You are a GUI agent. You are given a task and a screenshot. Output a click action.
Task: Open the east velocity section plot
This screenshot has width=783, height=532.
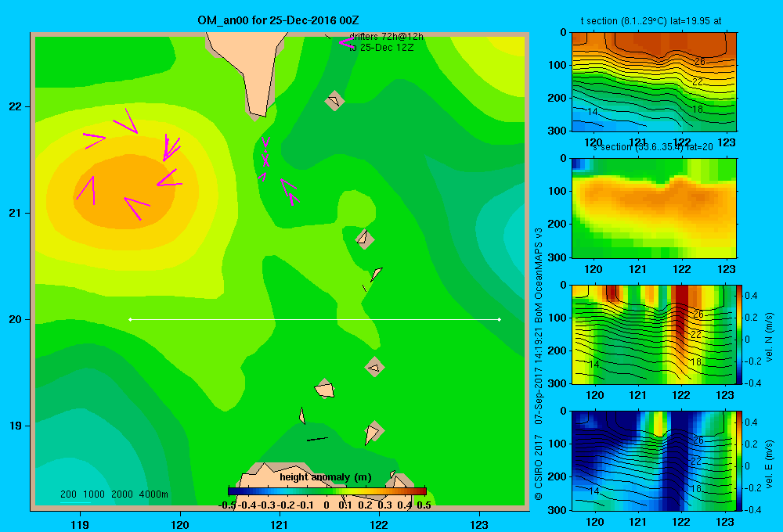pos(654,461)
